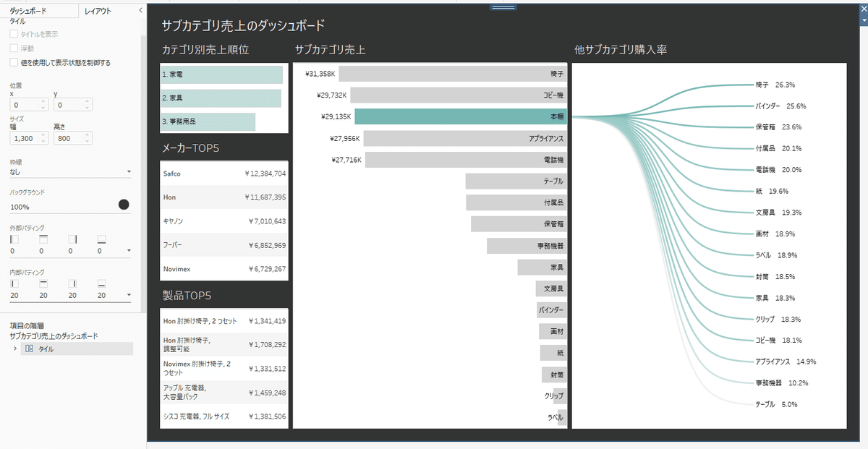Select the 本棚 bar in サブカテゴリ売上

(461, 116)
